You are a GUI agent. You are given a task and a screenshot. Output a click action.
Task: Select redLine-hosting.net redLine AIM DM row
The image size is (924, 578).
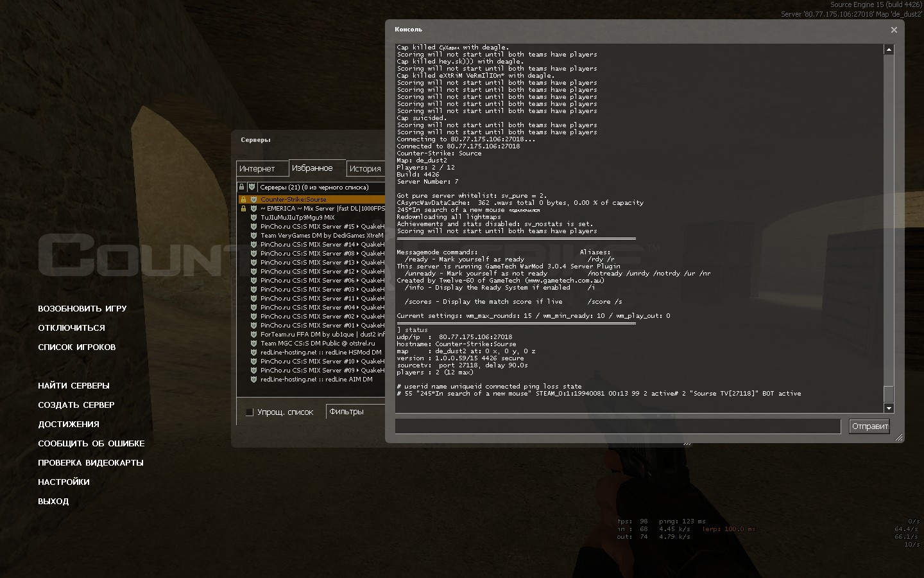(x=311, y=380)
